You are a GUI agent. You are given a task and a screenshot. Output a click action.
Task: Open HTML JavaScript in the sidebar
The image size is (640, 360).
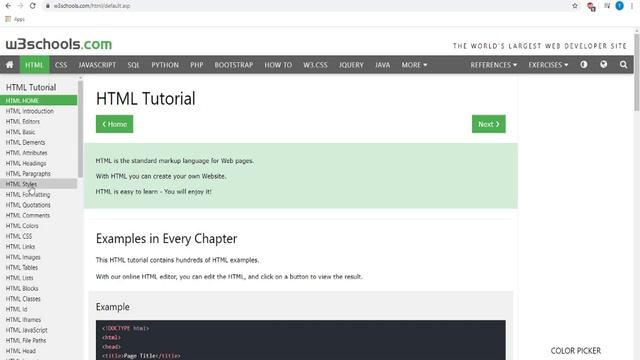[38, 330]
